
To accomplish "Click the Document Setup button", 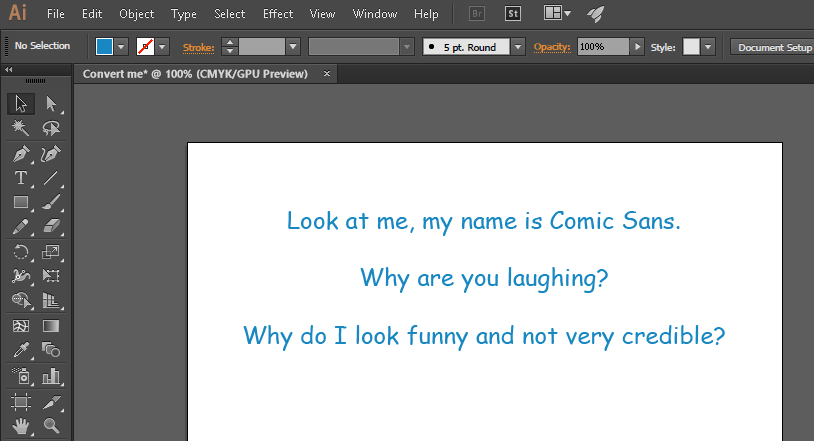I will pyautogui.click(x=772, y=47).
